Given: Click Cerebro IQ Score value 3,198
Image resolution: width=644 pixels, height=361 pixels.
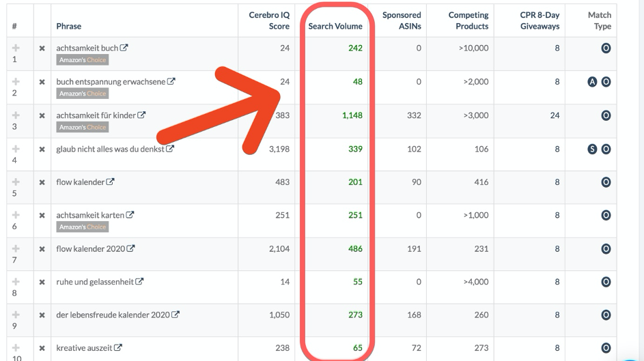Looking at the screenshot, I should point(279,149).
